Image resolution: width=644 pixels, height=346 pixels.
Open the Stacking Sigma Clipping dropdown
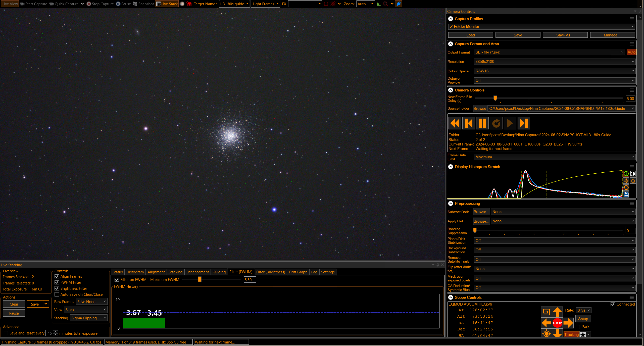click(88, 318)
